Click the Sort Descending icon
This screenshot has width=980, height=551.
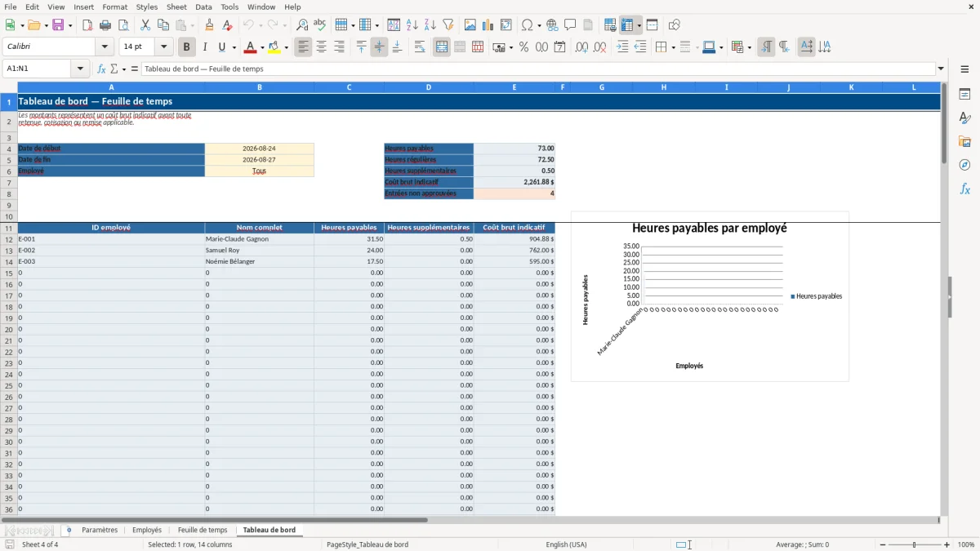point(430,25)
